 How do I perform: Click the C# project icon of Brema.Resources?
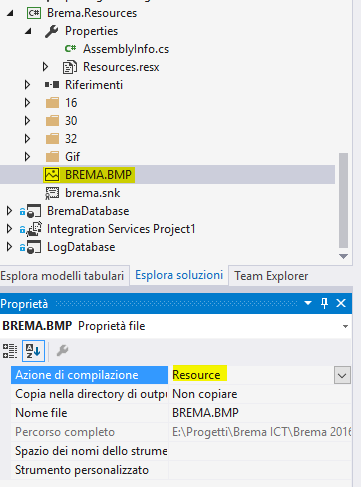(x=34, y=13)
